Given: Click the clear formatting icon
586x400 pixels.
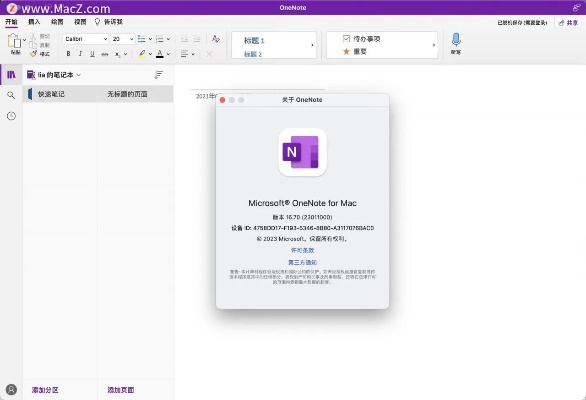Looking at the screenshot, I should tap(216, 39).
